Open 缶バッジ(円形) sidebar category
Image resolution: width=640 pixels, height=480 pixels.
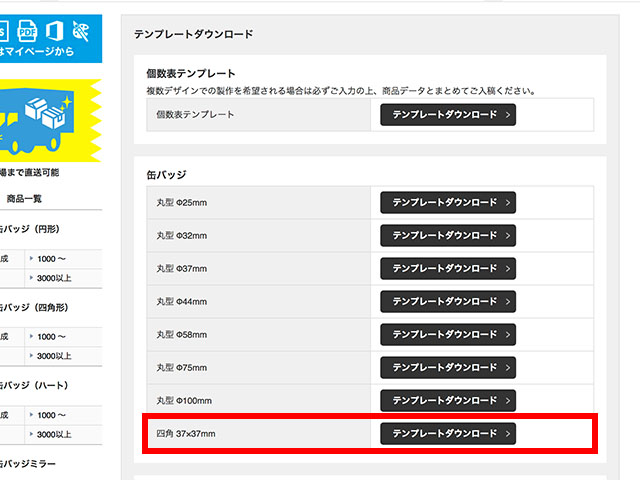pyautogui.click(x=30, y=229)
